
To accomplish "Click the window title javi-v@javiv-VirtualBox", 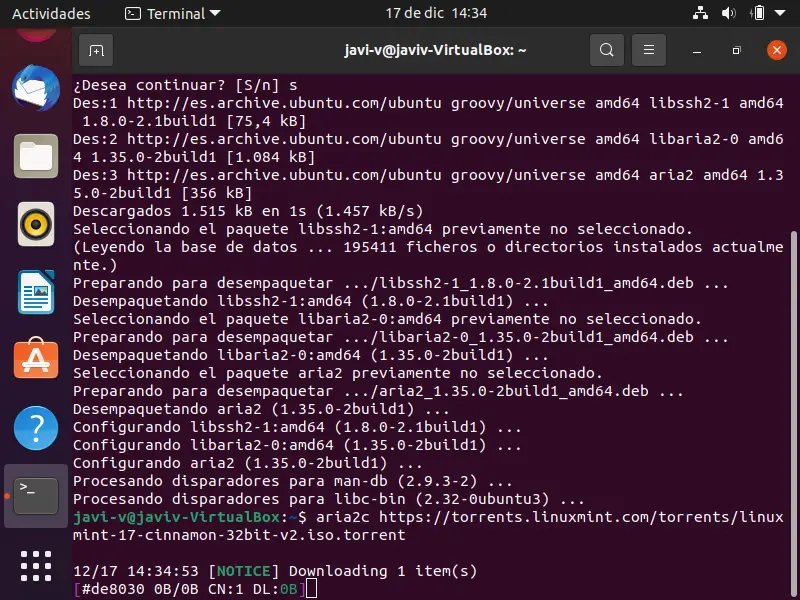I will point(435,50).
